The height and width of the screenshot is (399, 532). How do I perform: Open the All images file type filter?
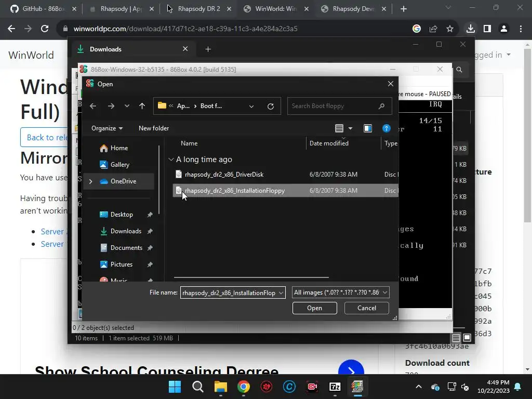(x=341, y=293)
